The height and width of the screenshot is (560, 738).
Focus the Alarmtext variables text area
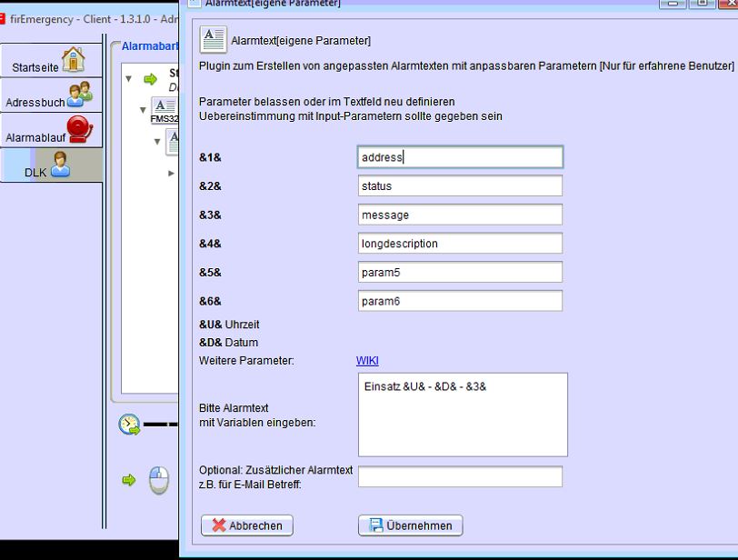[463, 415]
